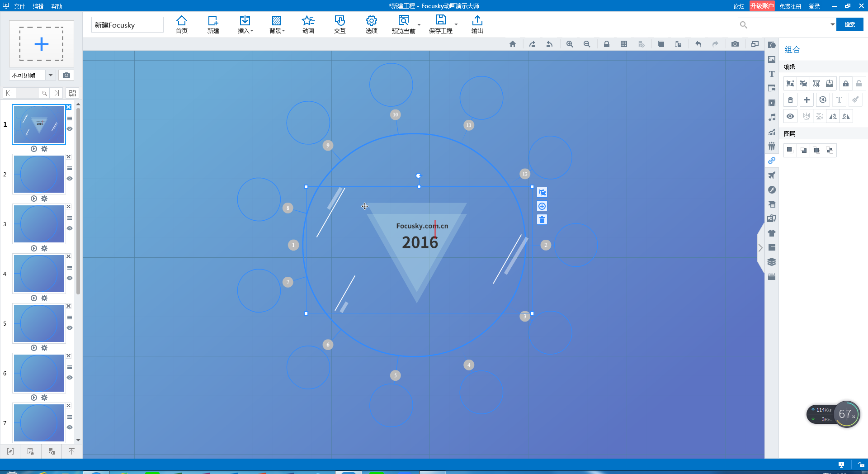Image resolution: width=868 pixels, height=474 pixels.
Task: Open the layout template icon in sidebar
Action: tap(772, 247)
